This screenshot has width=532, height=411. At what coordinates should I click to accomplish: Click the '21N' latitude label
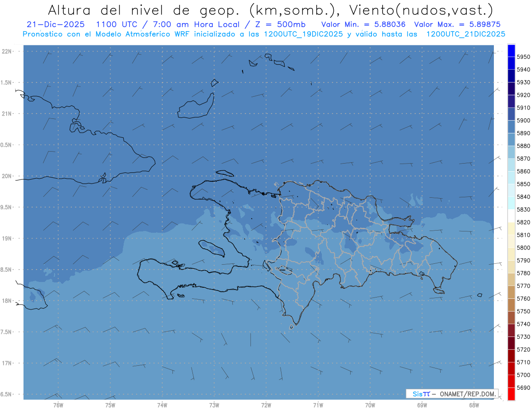7,114
